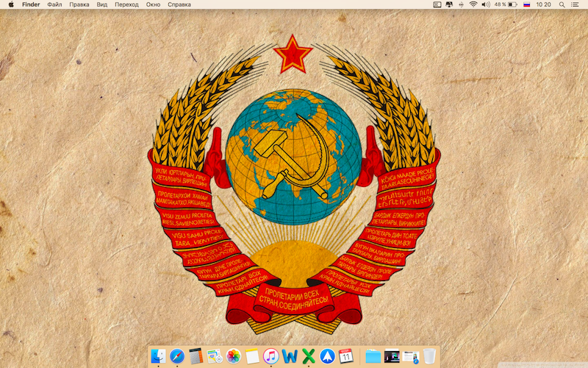This screenshot has height=368, width=588.
Task: Open the yellow Notes app in Dock
Action: coord(252,355)
